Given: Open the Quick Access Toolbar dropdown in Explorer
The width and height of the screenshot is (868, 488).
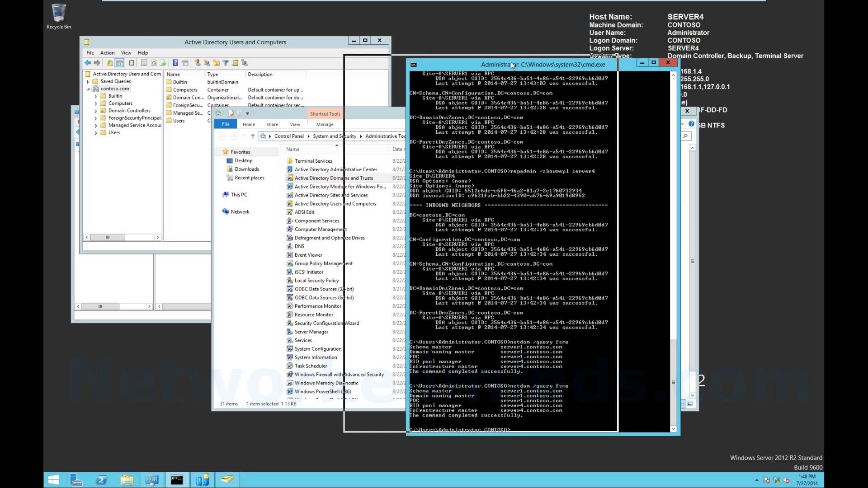Looking at the screenshot, I should pos(247,113).
